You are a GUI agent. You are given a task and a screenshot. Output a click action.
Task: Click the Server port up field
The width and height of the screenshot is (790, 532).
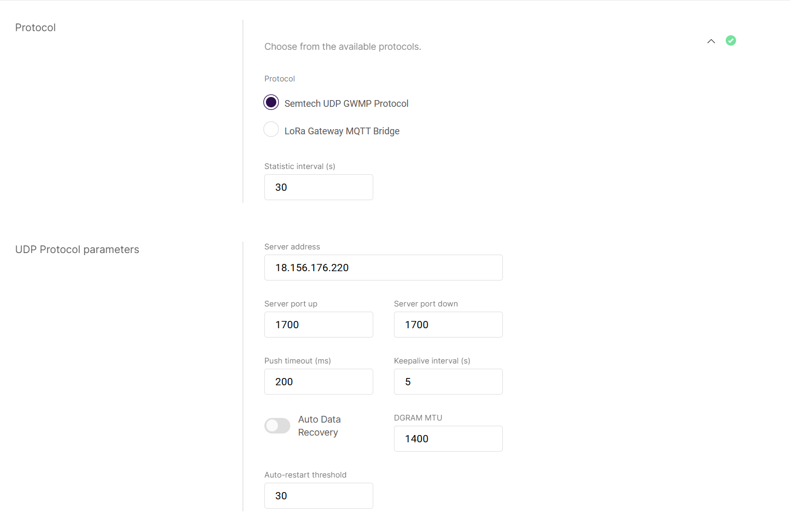(318, 325)
